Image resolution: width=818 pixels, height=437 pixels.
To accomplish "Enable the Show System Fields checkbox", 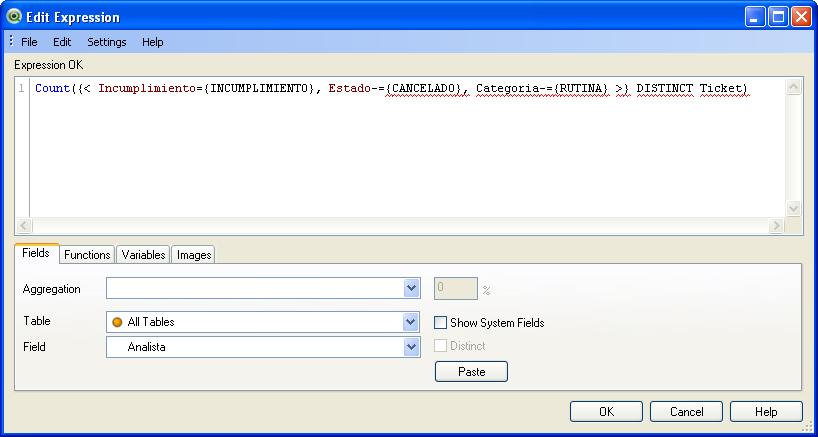I will click(441, 323).
